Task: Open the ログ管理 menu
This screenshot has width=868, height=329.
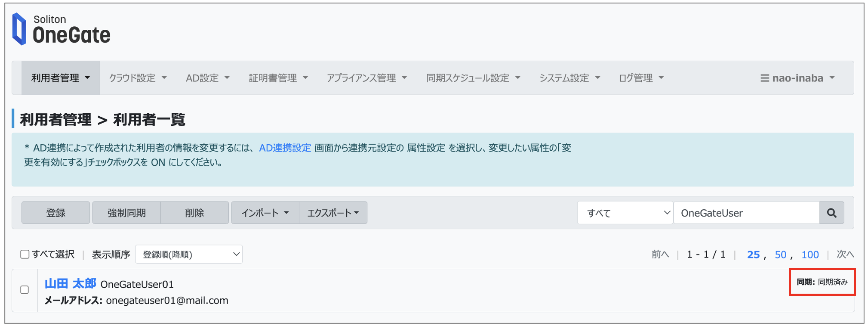Action: click(x=641, y=78)
